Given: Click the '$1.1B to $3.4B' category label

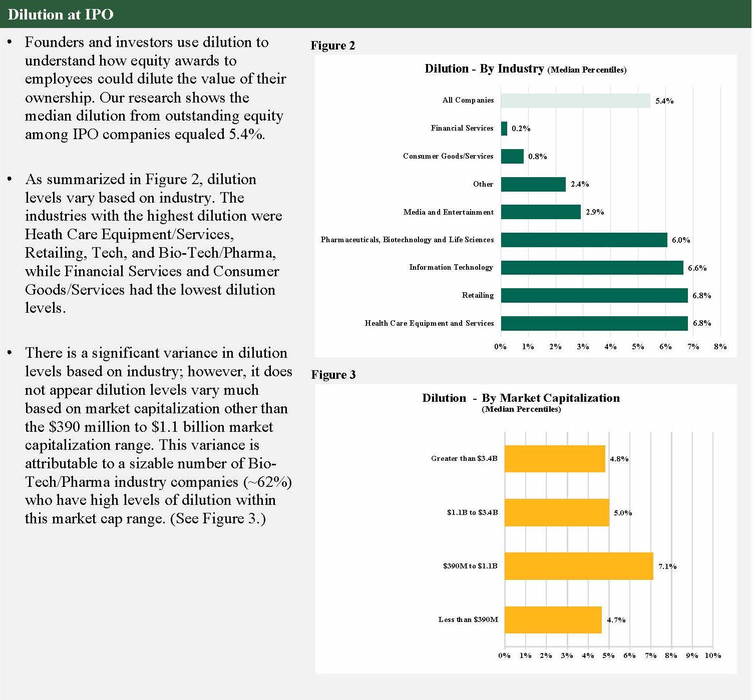Looking at the screenshot, I should click(x=472, y=512).
